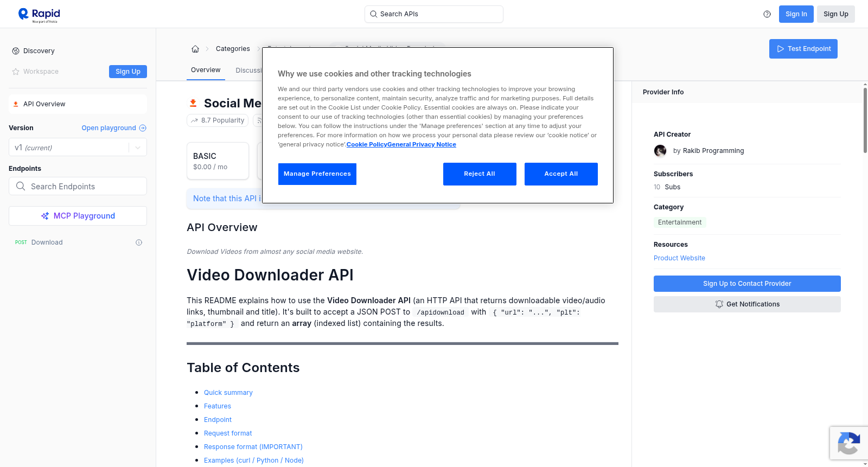Open Manage Preferences for cookies
868x467 pixels.
317,174
